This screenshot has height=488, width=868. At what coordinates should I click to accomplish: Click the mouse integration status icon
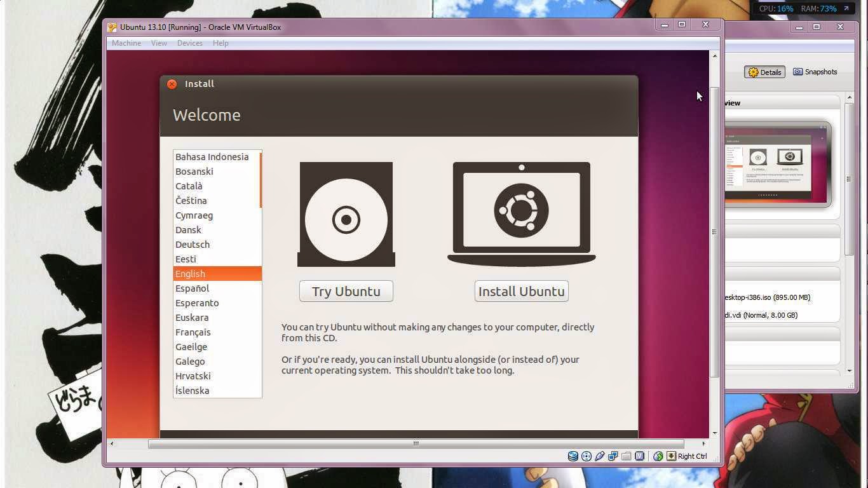point(658,456)
